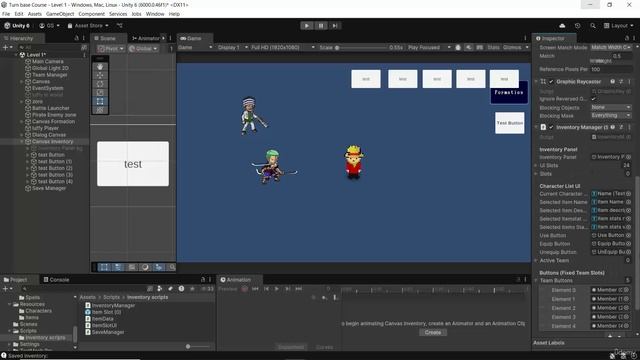Select the Scale tool in Scene toolbar
This screenshot has width=640, height=360.
(x=100, y=93)
